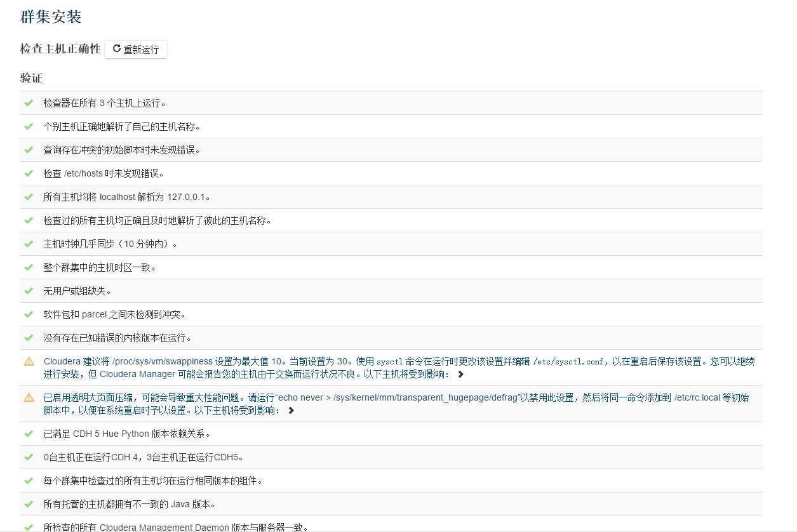Select text 每个群集中检查过的所有主机 row
The width and height of the screenshot is (797, 532).
pyautogui.click(x=153, y=481)
